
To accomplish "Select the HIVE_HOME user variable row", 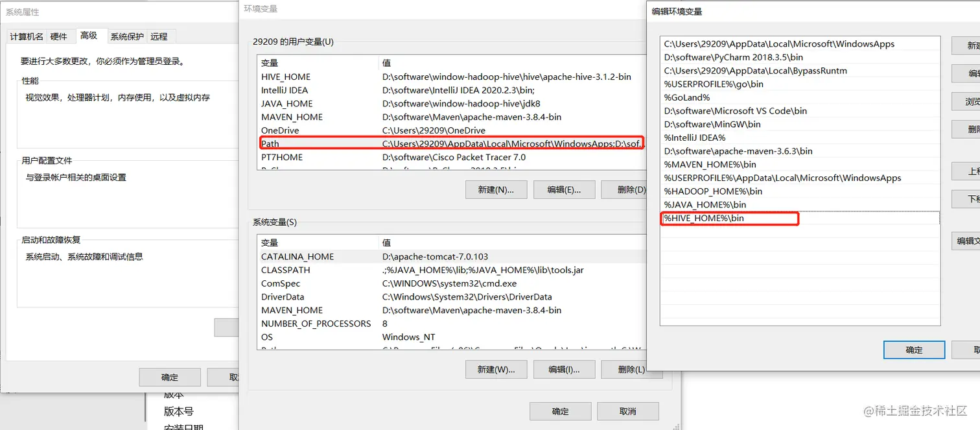I will tap(452, 77).
